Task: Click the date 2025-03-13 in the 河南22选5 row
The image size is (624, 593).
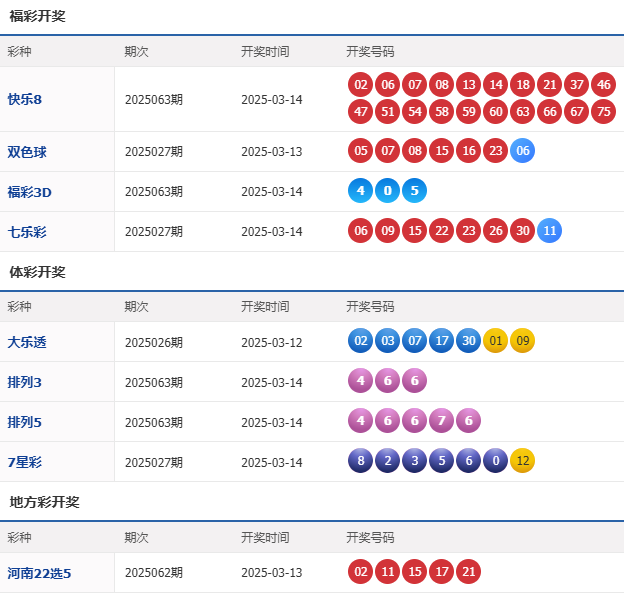Action: (x=272, y=573)
